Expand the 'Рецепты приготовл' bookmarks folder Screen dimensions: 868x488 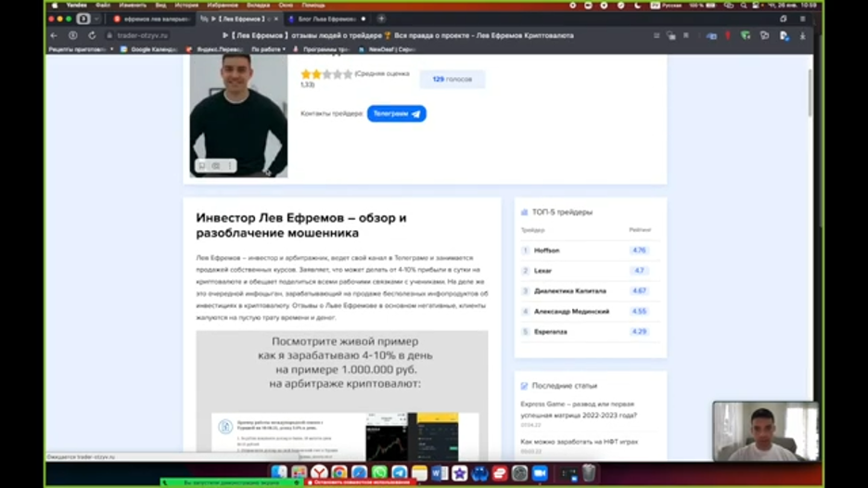[81, 49]
